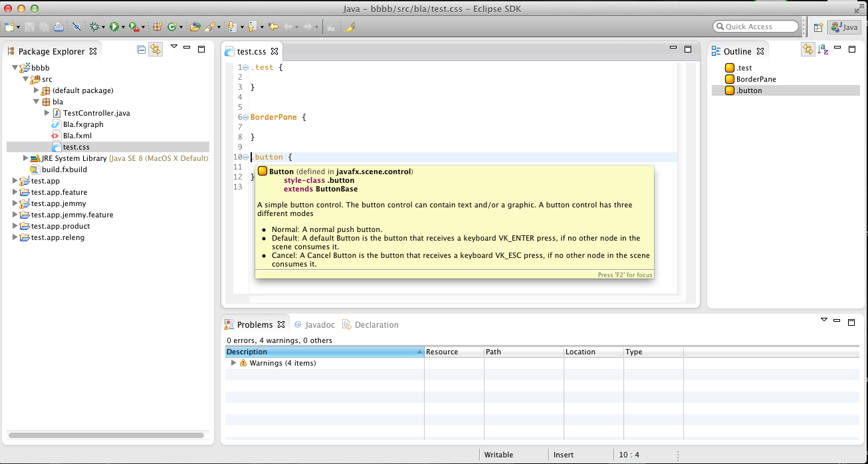This screenshot has width=868, height=464.
Task: Click the New Java Package icon
Action: point(158,27)
